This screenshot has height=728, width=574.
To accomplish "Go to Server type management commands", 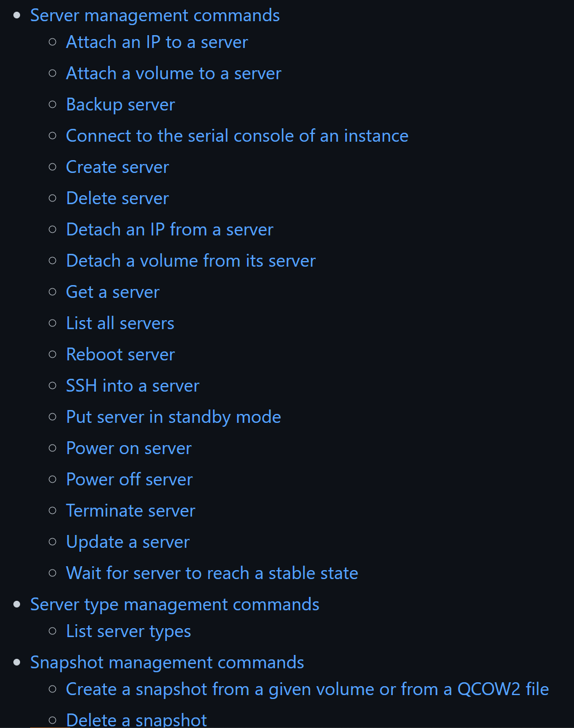I will tap(175, 605).
